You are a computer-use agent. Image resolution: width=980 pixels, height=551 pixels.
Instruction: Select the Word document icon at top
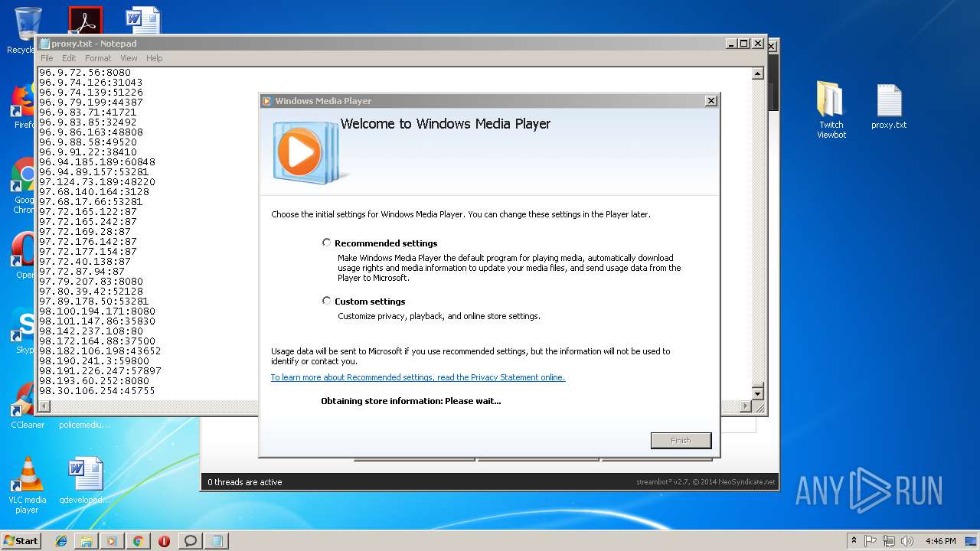click(143, 20)
